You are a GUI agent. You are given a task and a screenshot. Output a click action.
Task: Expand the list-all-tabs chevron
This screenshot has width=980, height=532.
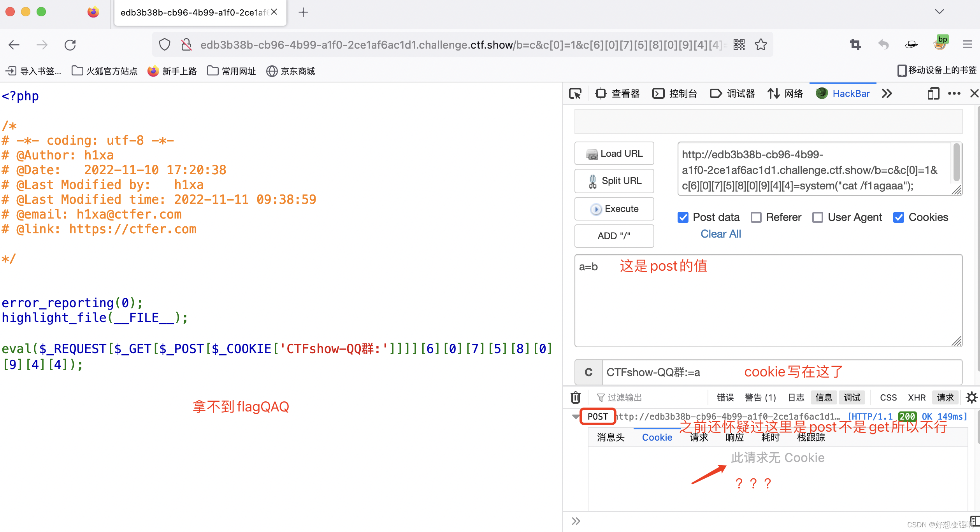[x=940, y=12]
